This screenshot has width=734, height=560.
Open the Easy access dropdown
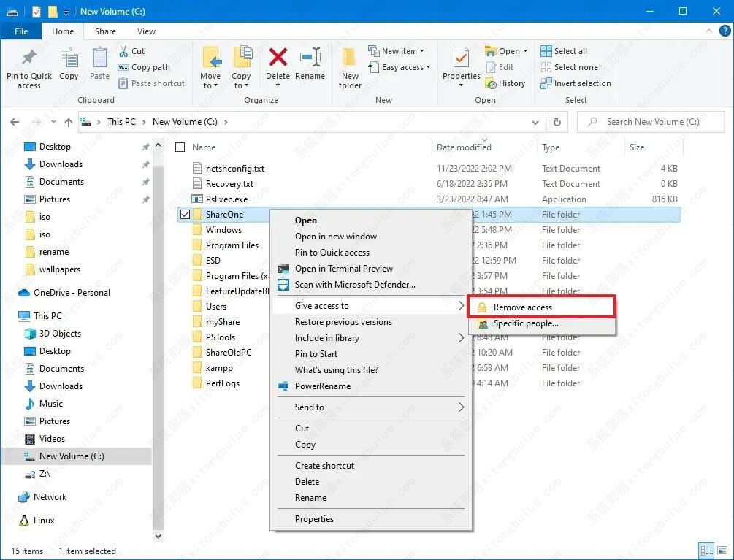tap(427, 67)
